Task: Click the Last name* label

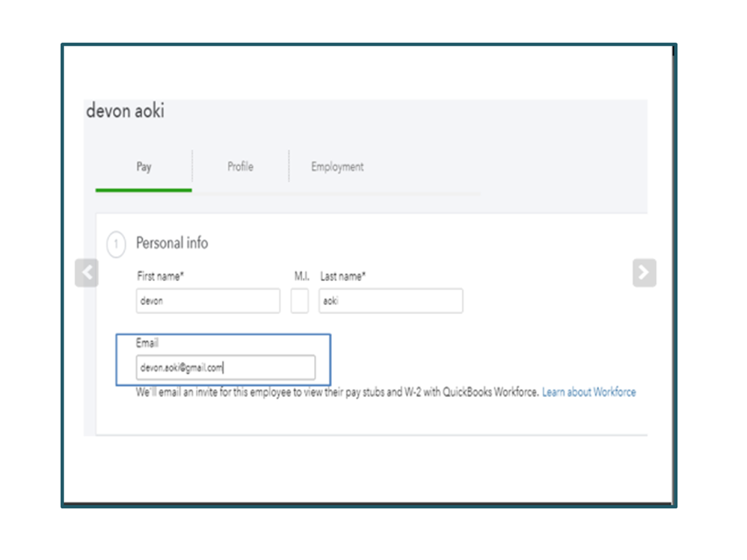Action: (342, 276)
